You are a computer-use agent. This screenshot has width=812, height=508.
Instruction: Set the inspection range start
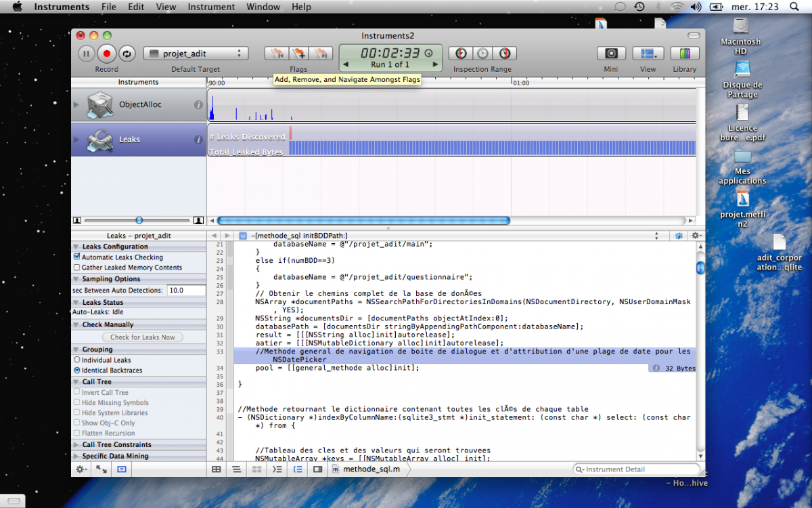tap(460, 54)
